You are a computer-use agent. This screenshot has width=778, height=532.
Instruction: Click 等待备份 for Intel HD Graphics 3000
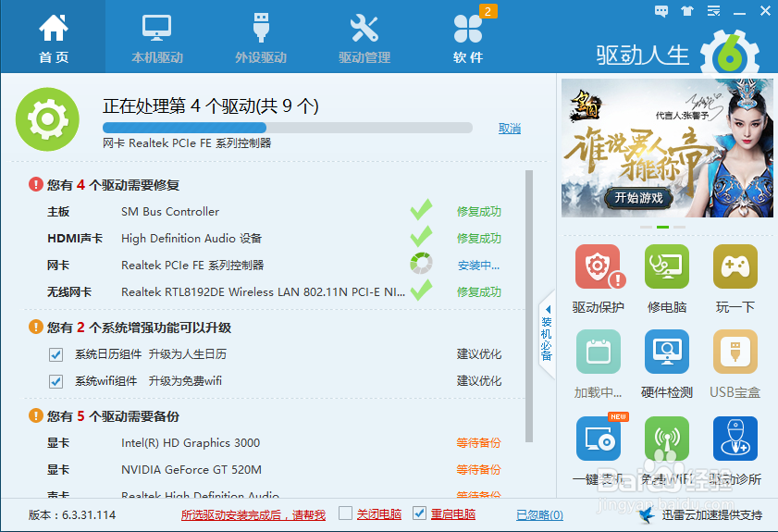[479, 442]
